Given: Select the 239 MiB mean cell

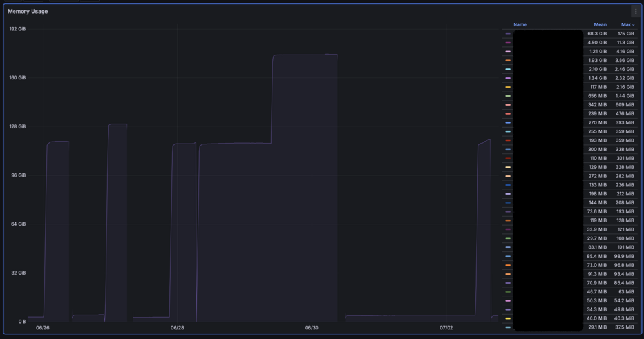Looking at the screenshot, I should (597, 114).
